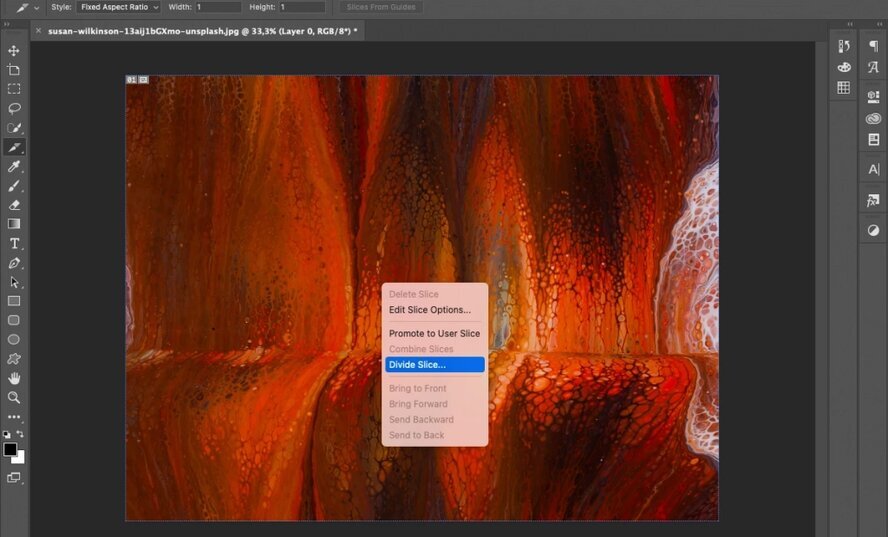Select the Pen tool
Image resolution: width=888 pixels, height=537 pixels.
coord(14,263)
